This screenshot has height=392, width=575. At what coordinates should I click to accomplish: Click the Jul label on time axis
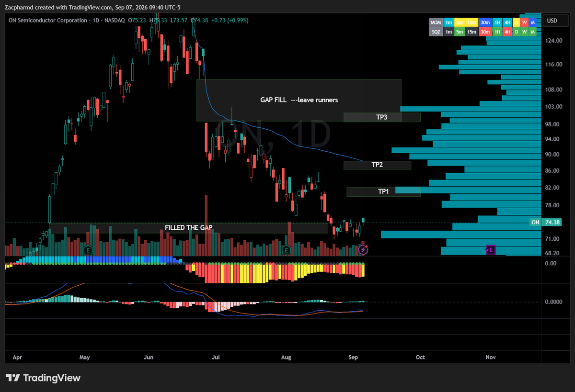pyautogui.click(x=216, y=357)
